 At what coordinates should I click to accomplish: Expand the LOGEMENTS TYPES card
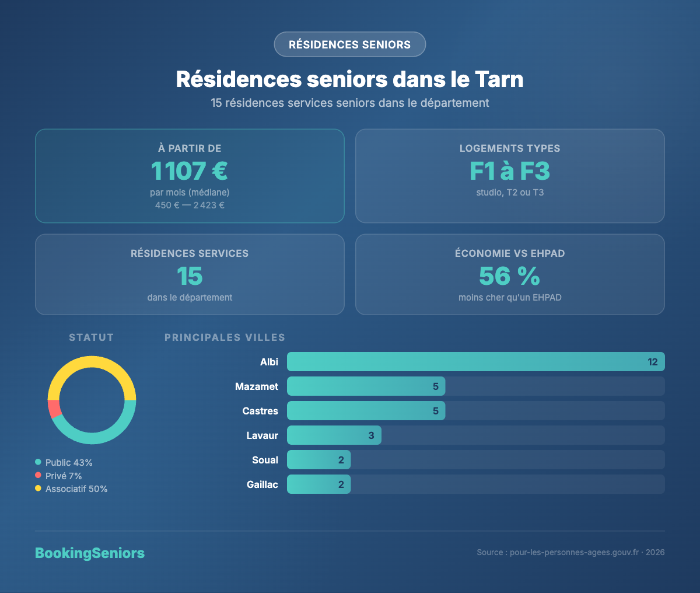point(510,176)
